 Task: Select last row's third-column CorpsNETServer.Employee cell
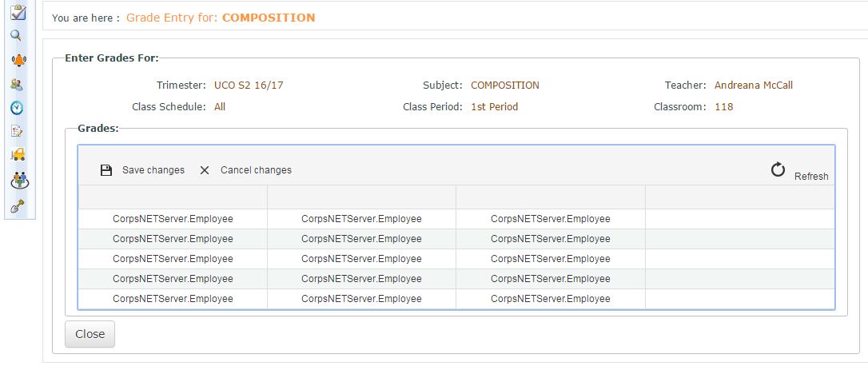(x=550, y=299)
